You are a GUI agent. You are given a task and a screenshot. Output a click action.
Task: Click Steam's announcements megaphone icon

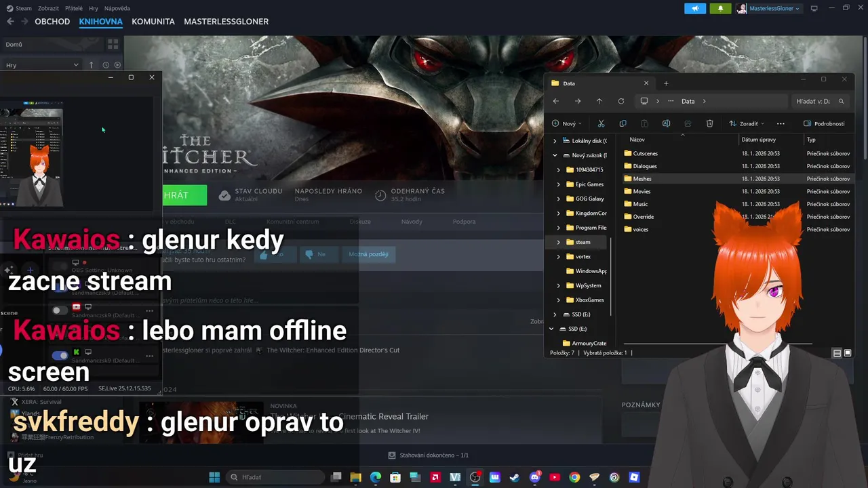click(695, 8)
